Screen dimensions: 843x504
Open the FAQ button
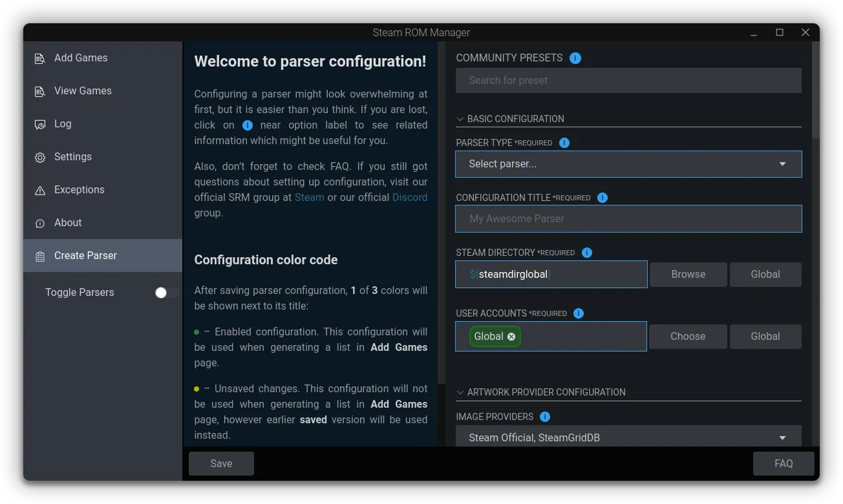coord(784,463)
